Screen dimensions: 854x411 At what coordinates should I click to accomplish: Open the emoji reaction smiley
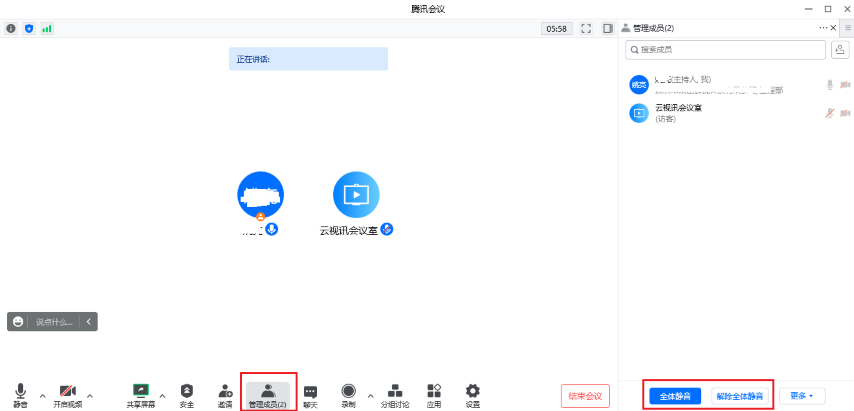pyautogui.click(x=18, y=322)
